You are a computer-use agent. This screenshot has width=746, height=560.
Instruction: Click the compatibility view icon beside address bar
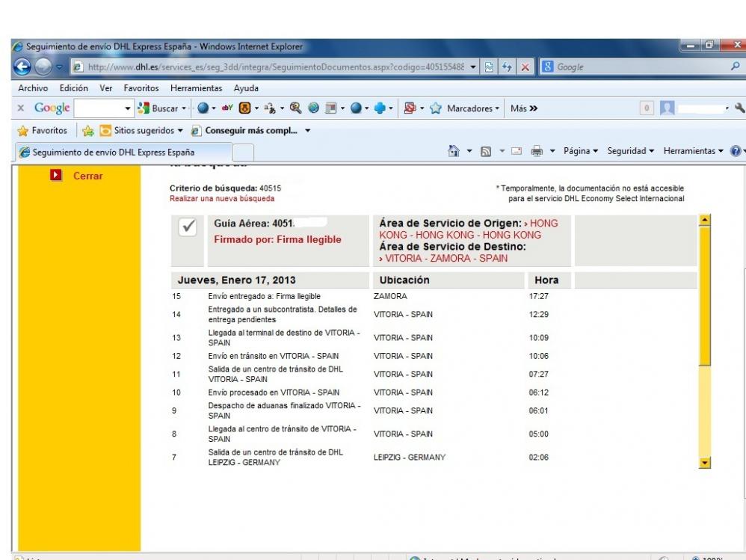(x=489, y=67)
